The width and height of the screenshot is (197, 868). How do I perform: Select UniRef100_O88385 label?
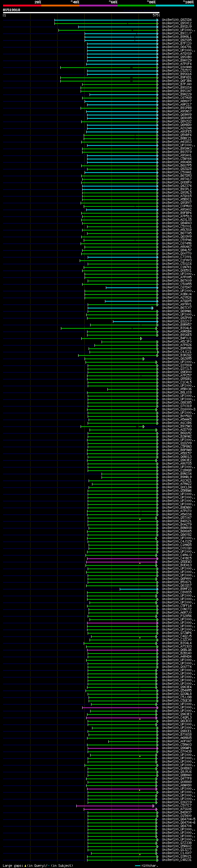pos(176,402)
